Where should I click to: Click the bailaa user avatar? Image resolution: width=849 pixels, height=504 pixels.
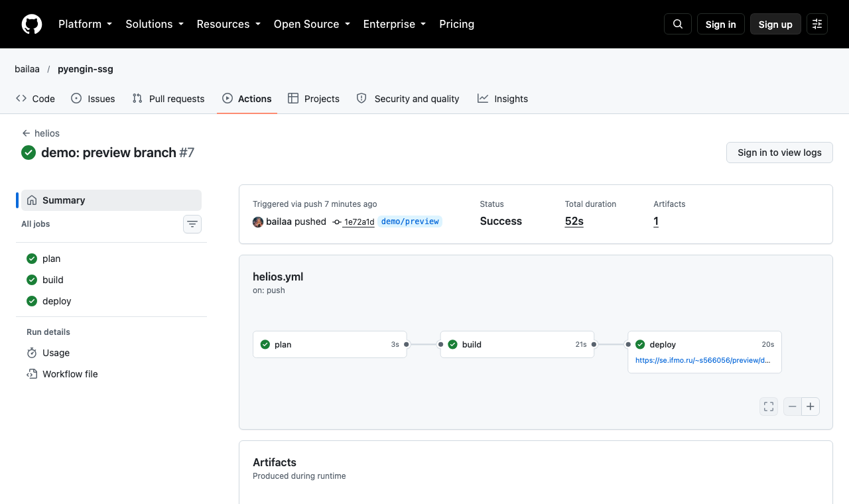[258, 221]
